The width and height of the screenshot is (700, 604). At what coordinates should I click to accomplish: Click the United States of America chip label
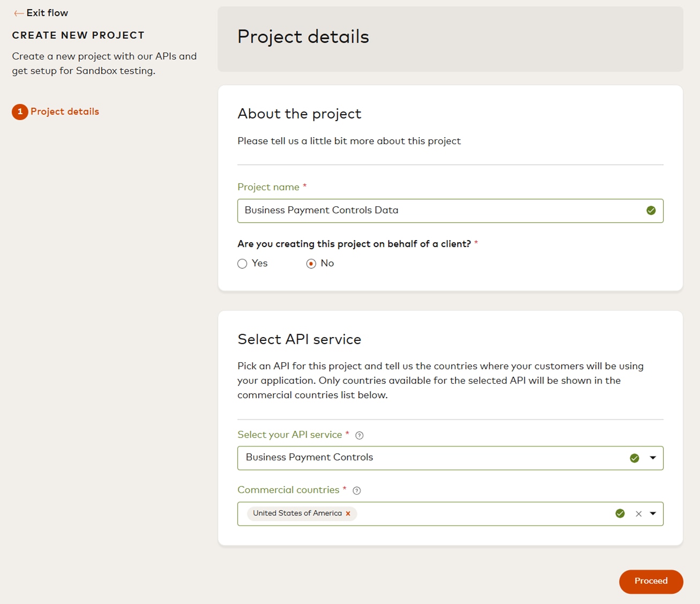click(x=297, y=513)
